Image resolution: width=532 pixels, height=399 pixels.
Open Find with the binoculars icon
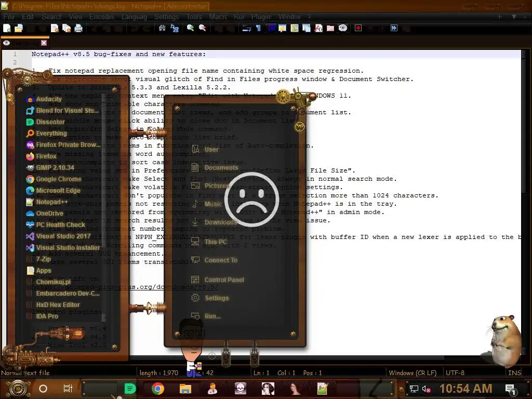point(162,28)
